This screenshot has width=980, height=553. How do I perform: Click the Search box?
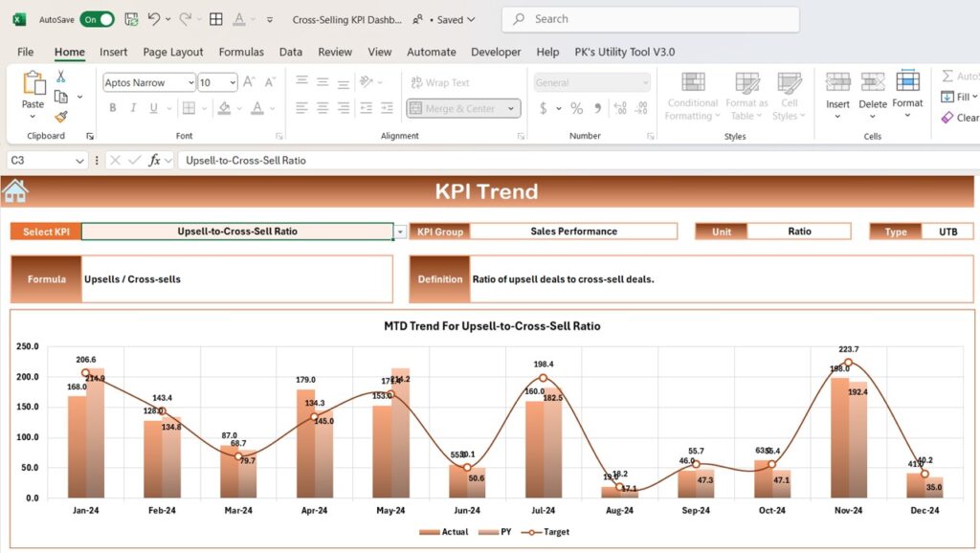point(651,19)
